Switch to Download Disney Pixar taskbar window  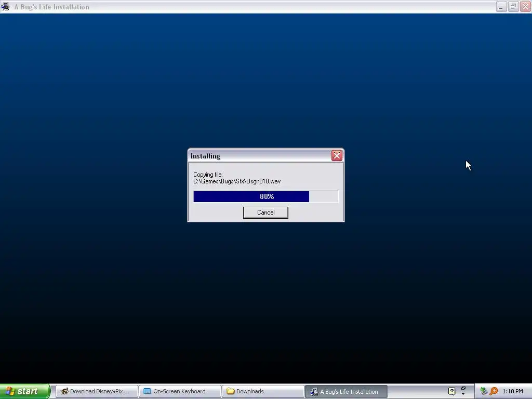(x=96, y=391)
